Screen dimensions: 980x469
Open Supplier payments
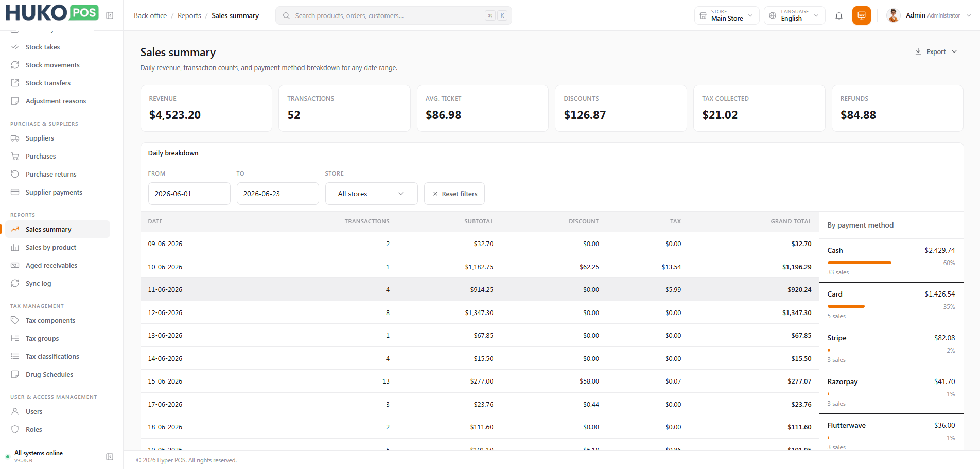[x=54, y=192]
